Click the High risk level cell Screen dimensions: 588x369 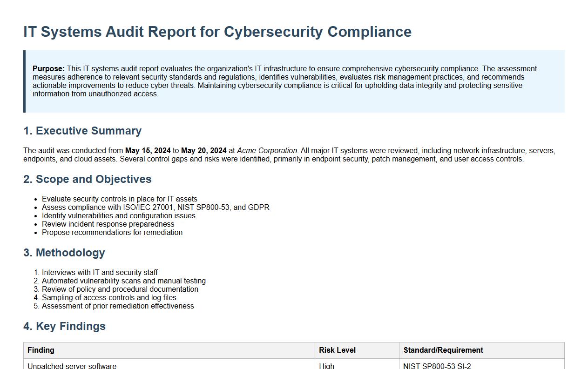tap(326, 366)
